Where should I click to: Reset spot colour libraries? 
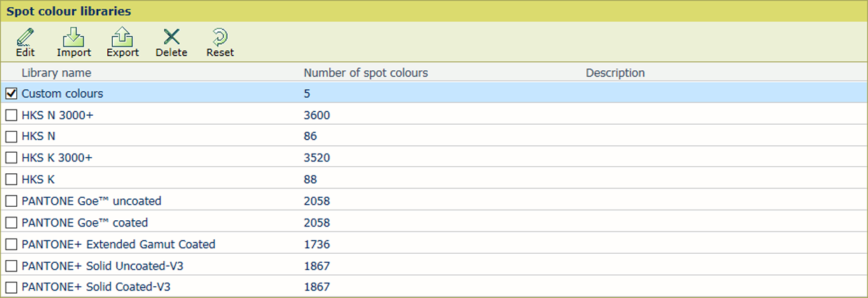pos(220,38)
